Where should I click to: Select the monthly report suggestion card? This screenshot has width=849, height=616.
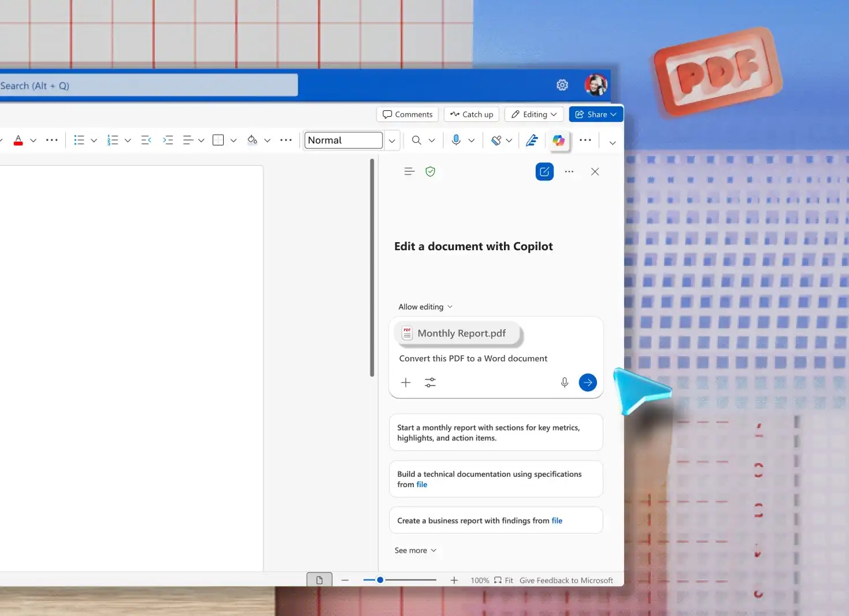click(496, 433)
